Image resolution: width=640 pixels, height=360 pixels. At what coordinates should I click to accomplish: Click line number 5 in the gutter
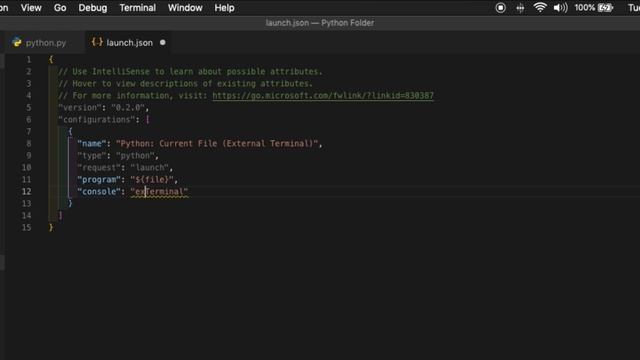coord(29,108)
